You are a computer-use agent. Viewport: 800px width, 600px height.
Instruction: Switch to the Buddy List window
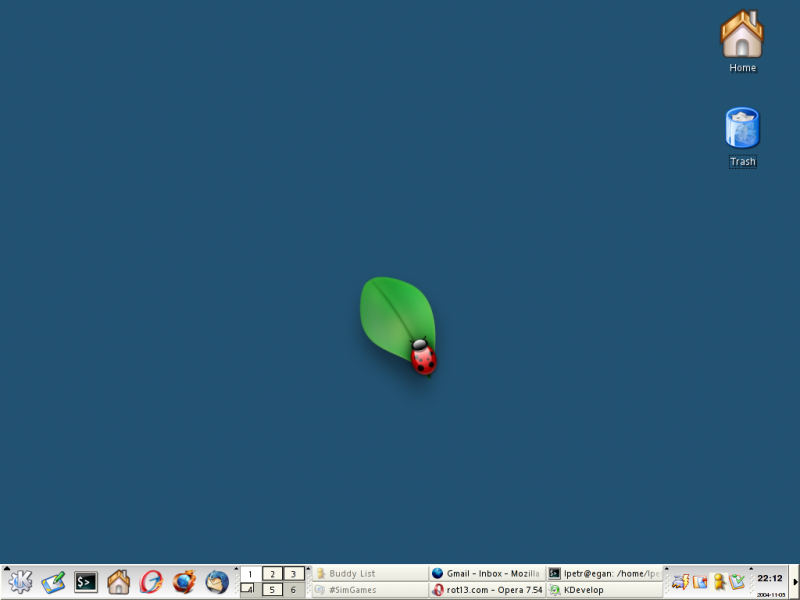(369, 574)
